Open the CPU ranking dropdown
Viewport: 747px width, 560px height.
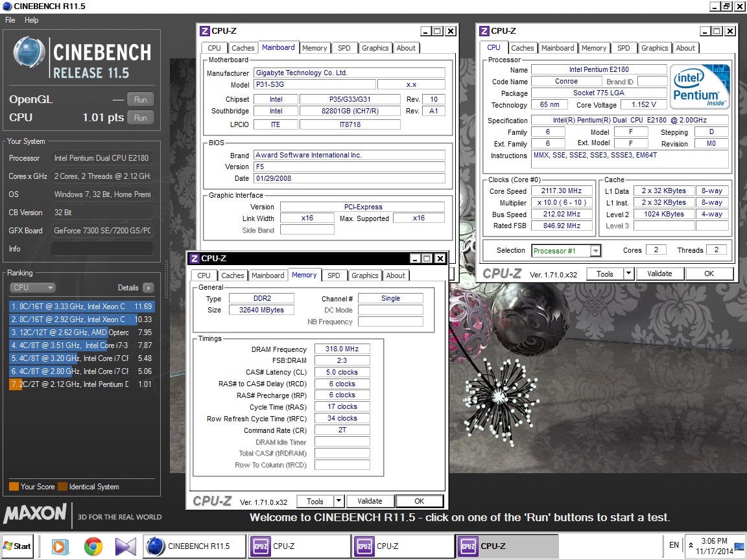pos(32,288)
